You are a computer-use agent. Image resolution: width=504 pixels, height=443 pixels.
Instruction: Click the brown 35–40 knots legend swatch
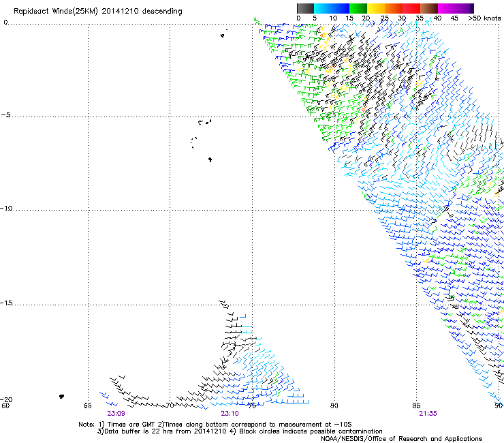429,8
